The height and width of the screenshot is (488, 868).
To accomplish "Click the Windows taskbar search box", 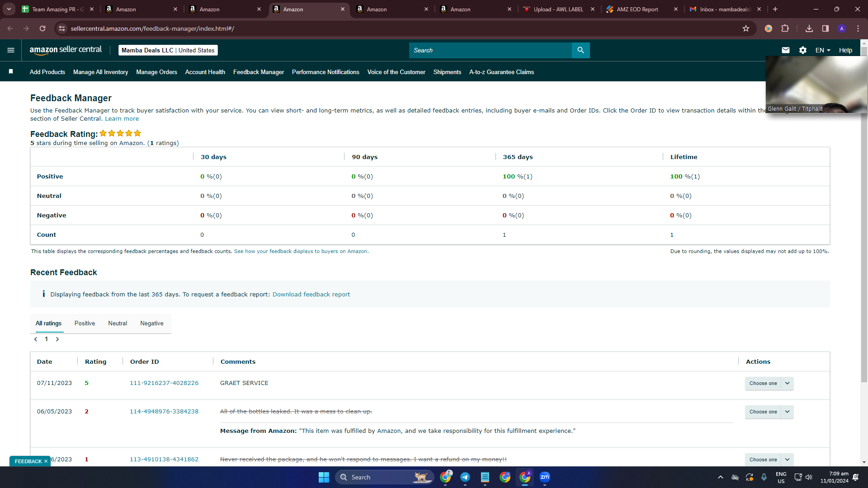I will coord(384,477).
